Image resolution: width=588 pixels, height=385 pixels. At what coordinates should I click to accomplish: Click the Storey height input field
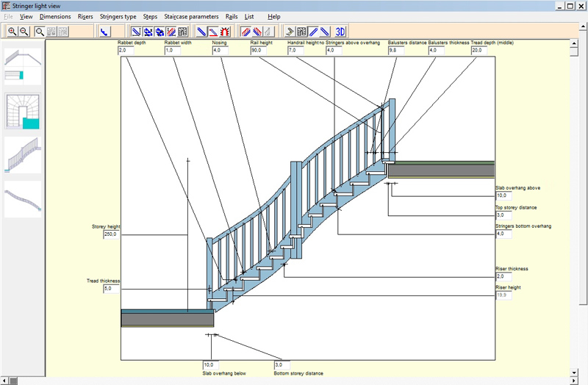pyautogui.click(x=112, y=235)
